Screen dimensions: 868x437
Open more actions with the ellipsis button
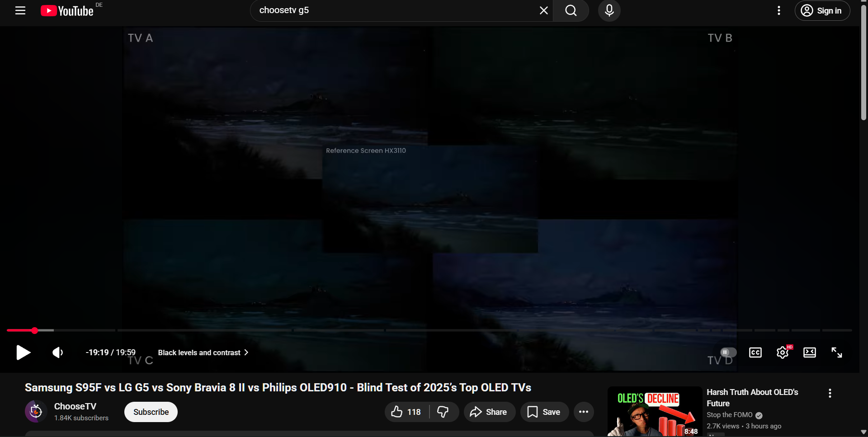583,412
